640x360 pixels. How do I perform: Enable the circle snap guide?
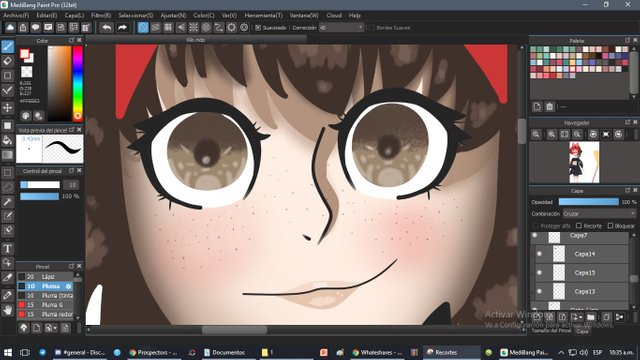[206, 28]
